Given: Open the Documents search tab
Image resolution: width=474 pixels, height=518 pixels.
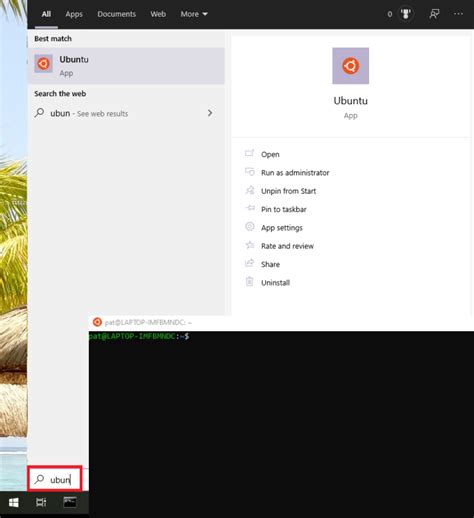Looking at the screenshot, I should point(117,14).
